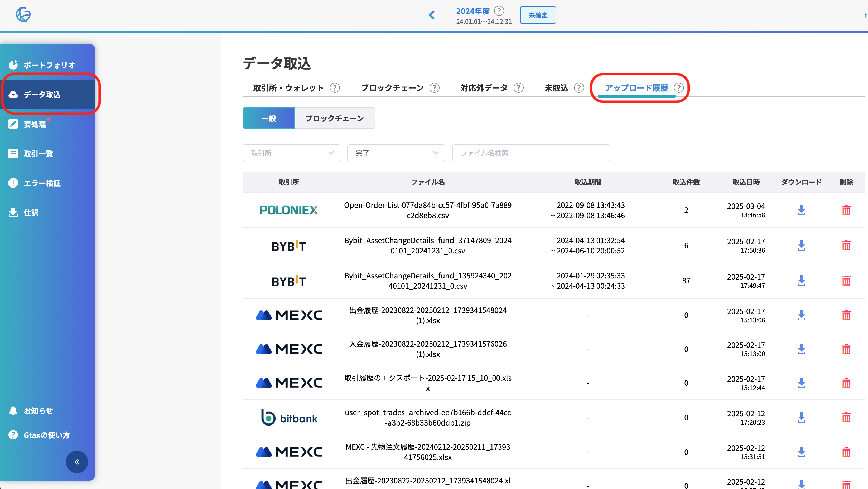868x489 pixels.
Task: Click the Gtax logo icon
Action: coord(23,14)
